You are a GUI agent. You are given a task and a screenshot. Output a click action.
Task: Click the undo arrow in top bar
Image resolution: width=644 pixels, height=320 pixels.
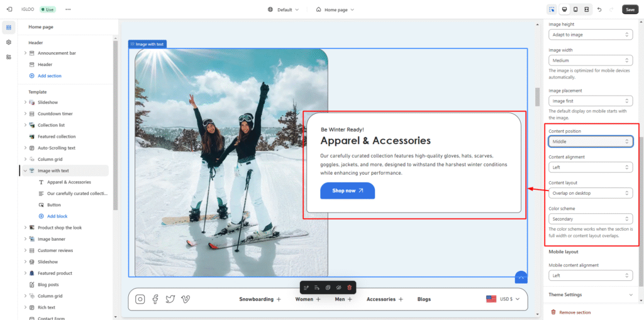click(599, 9)
